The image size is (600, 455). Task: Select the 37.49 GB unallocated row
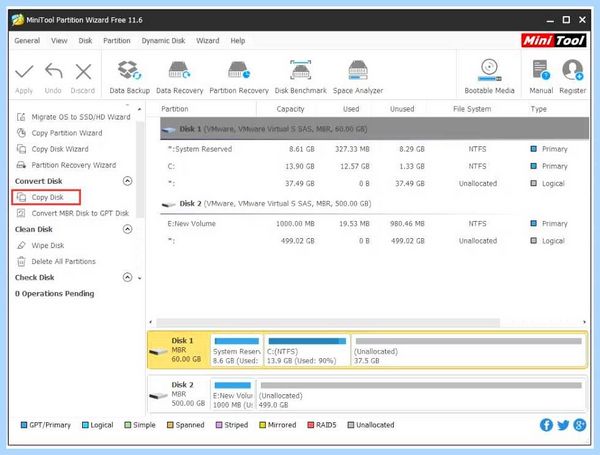click(374, 183)
